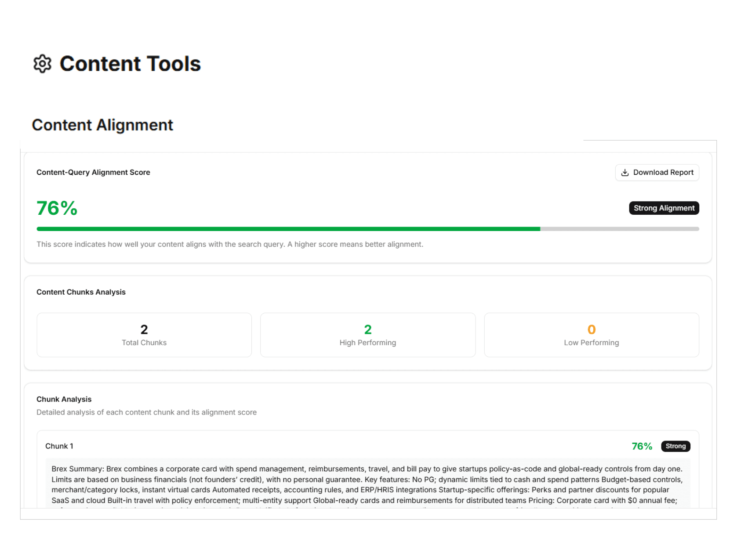
Task: Select the Download Report button
Action: 657,172
